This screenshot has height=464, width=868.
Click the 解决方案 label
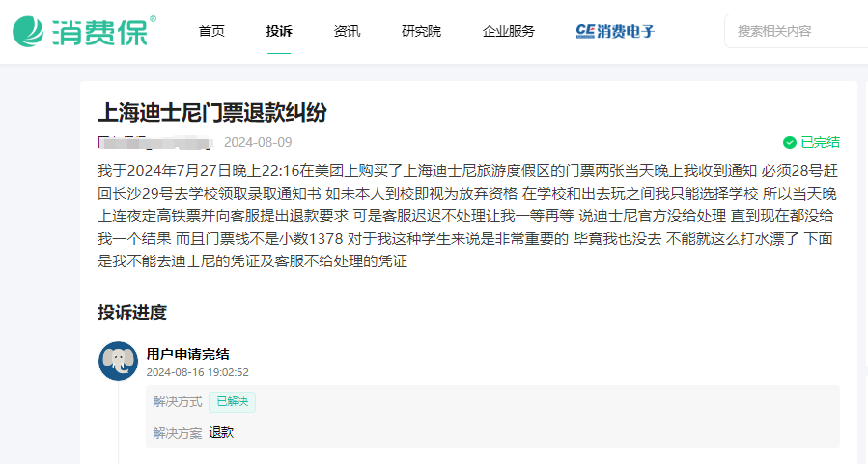[178, 433]
